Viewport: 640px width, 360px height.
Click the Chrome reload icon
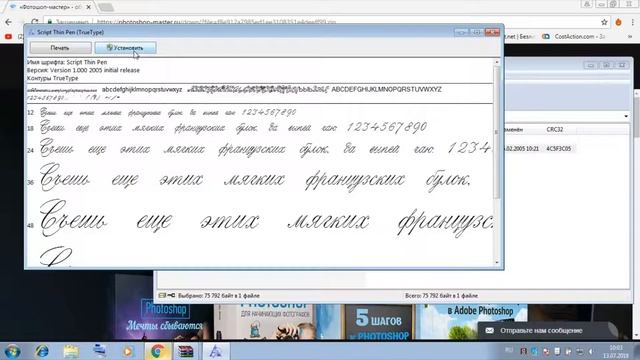[x=35, y=22]
